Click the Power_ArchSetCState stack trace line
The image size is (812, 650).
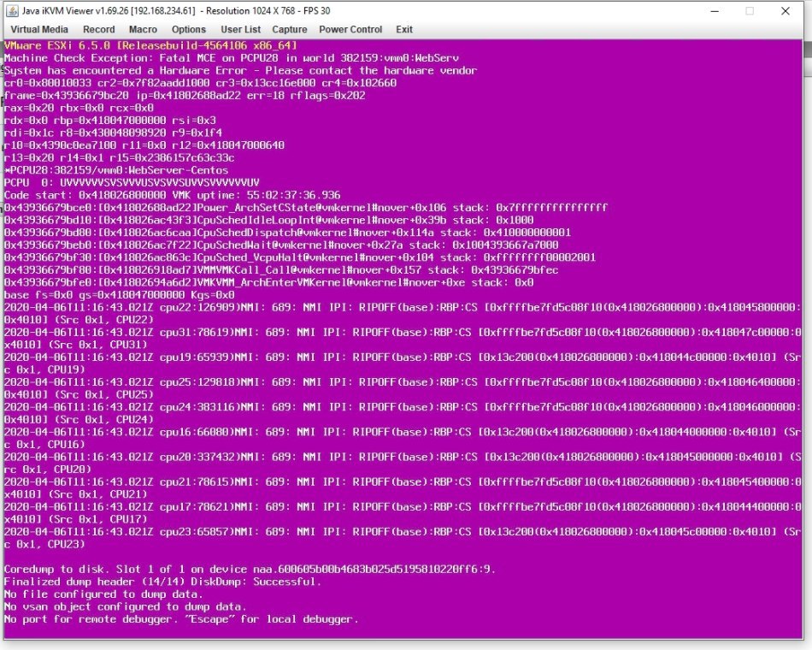click(305, 207)
